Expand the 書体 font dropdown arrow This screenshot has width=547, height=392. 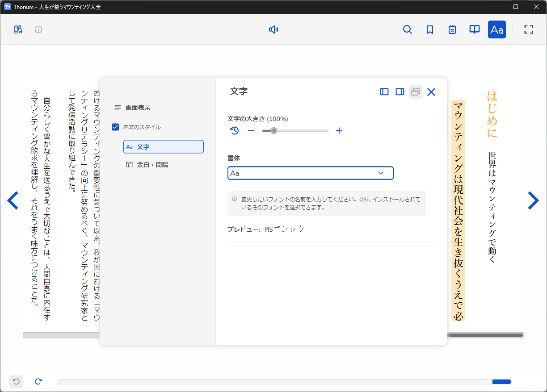(381, 173)
